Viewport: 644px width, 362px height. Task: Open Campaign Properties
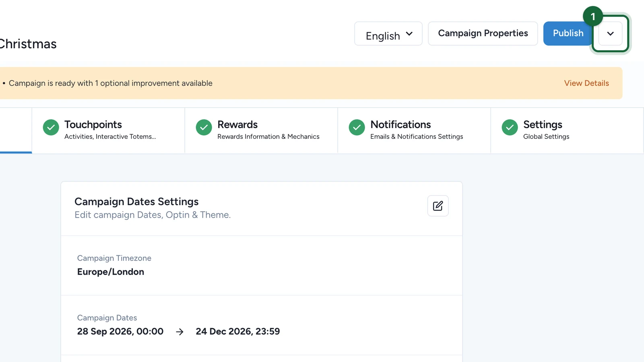click(x=483, y=34)
